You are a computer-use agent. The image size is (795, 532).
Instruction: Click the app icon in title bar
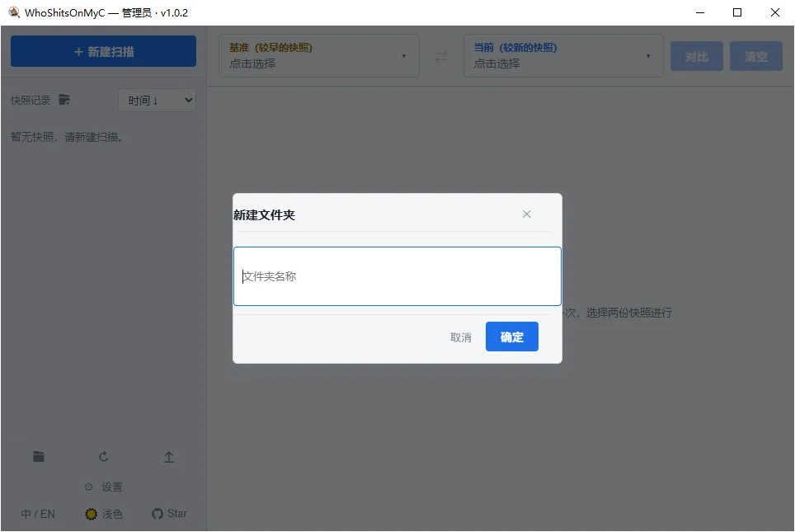(14, 12)
